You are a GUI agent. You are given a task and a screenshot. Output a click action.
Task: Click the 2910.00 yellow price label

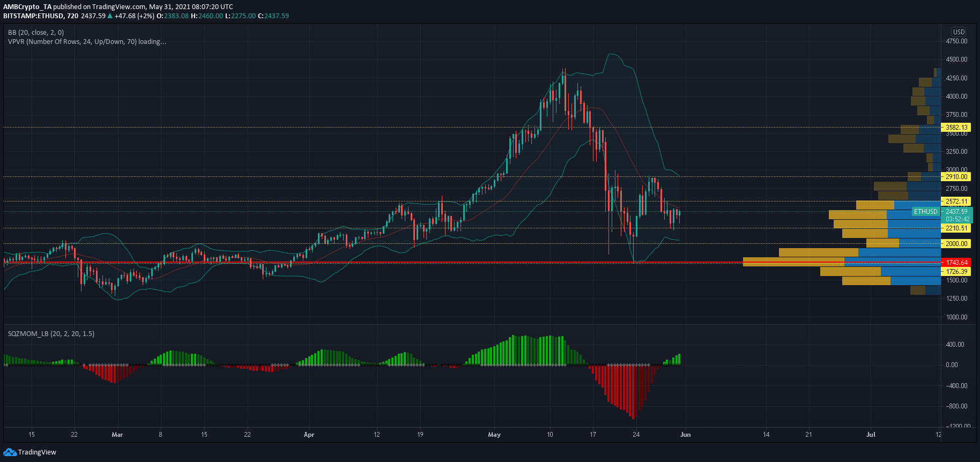click(956, 177)
